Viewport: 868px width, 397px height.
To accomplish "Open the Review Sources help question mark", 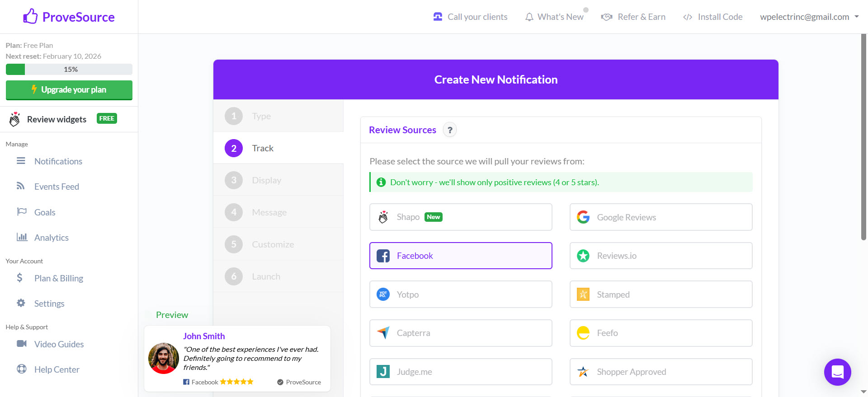I will [449, 130].
